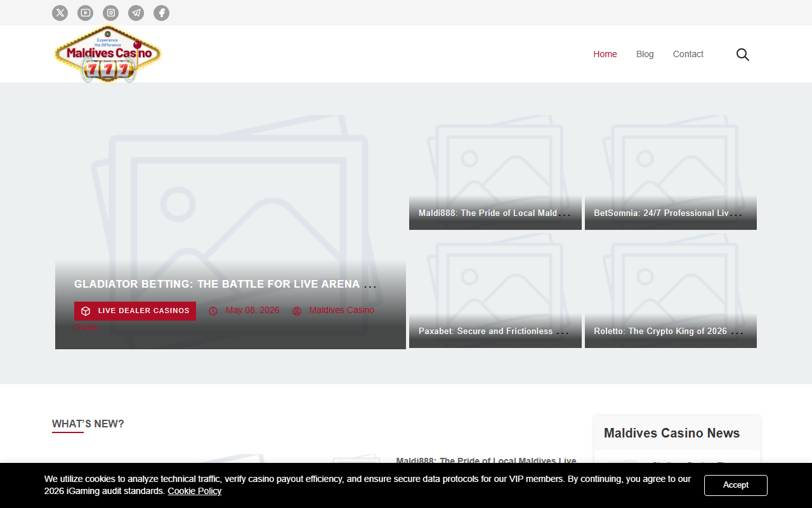Screen dimensions: 812x508
Task: Open the search magnifier icon
Action: tap(743, 55)
